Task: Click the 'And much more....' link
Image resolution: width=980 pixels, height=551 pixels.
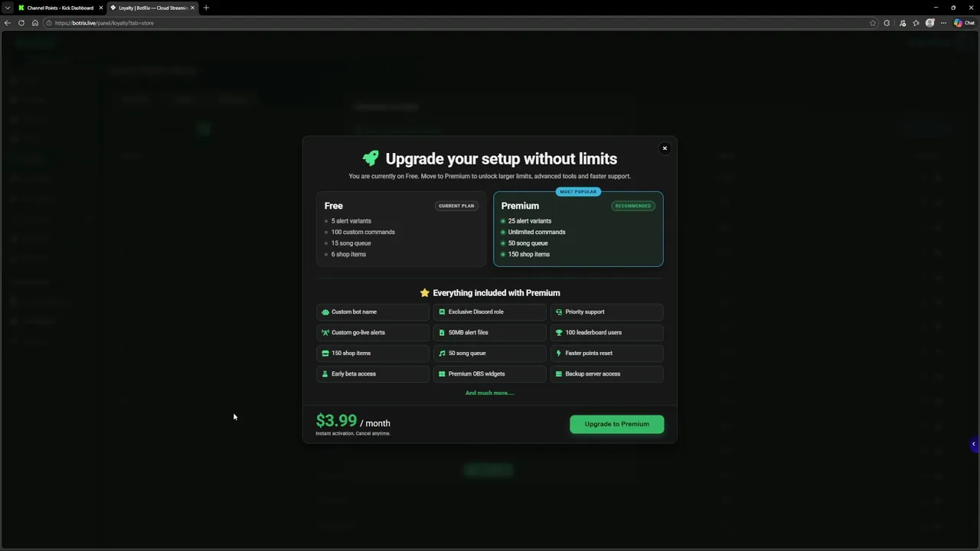Action: pos(490,393)
